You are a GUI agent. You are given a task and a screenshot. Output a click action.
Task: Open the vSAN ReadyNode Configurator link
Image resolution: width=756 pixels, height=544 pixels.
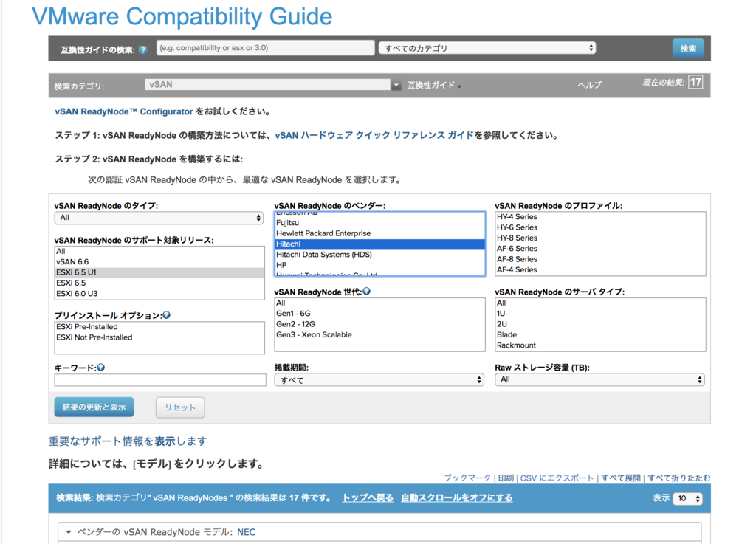124,111
